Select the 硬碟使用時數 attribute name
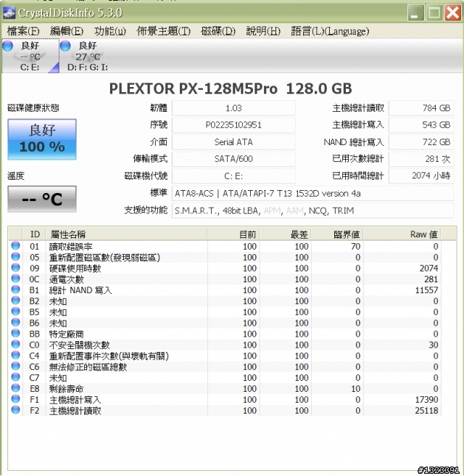 coord(75,268)
